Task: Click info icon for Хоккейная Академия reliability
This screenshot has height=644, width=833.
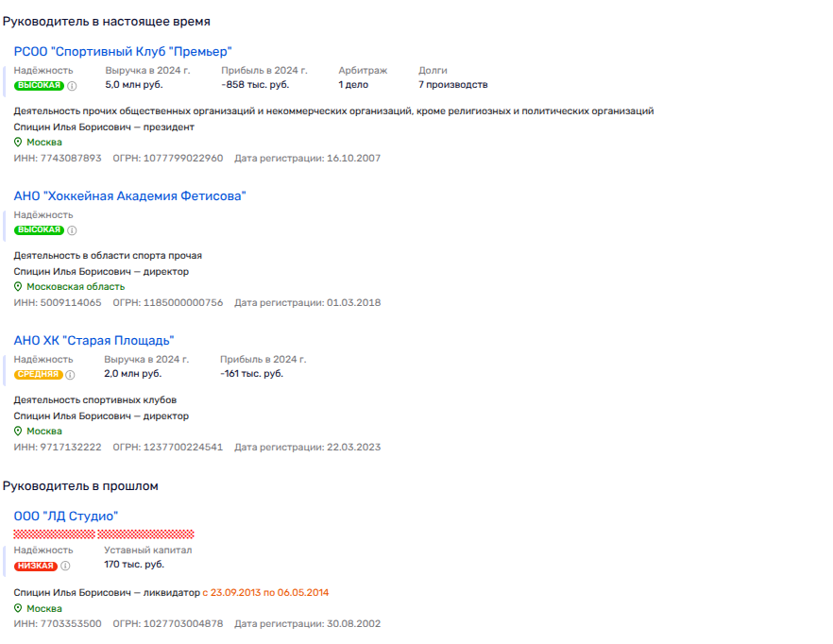Action: [72, 230]
